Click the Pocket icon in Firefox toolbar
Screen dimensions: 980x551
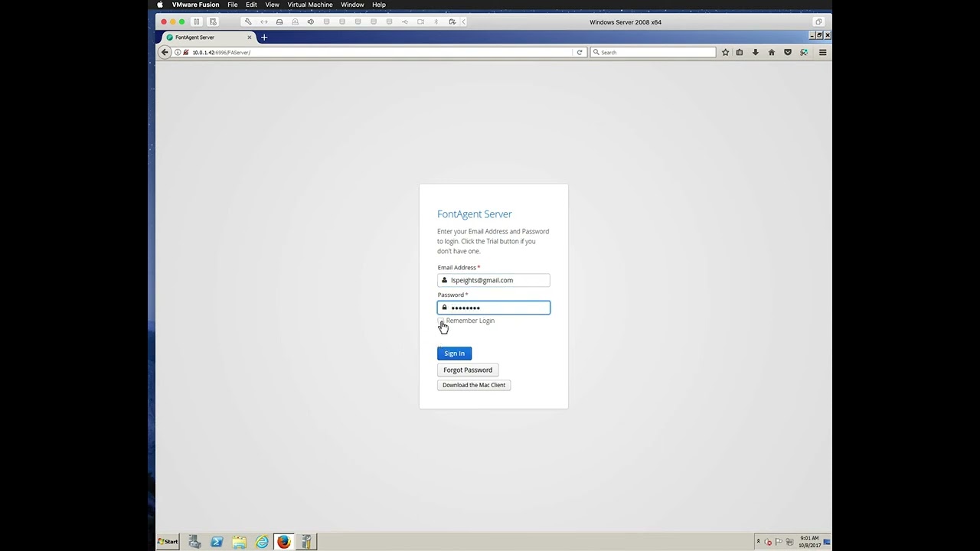[x=787, y=53]
